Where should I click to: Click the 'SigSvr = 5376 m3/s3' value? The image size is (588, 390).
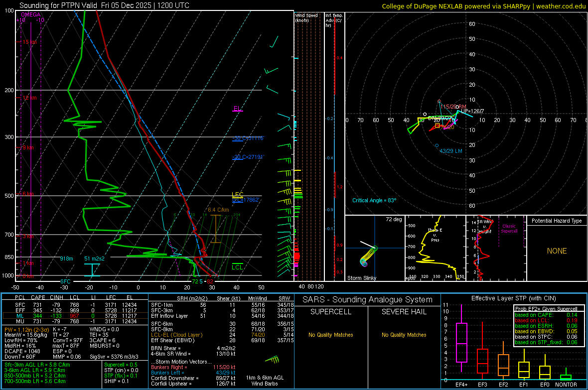(x=114, y=357)
